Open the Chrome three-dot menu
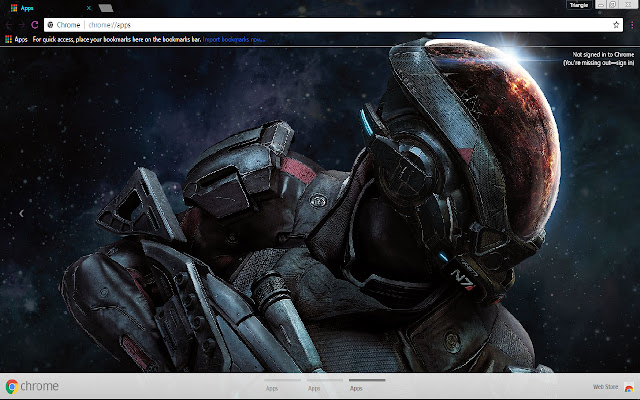 click(x=632, y=25)
